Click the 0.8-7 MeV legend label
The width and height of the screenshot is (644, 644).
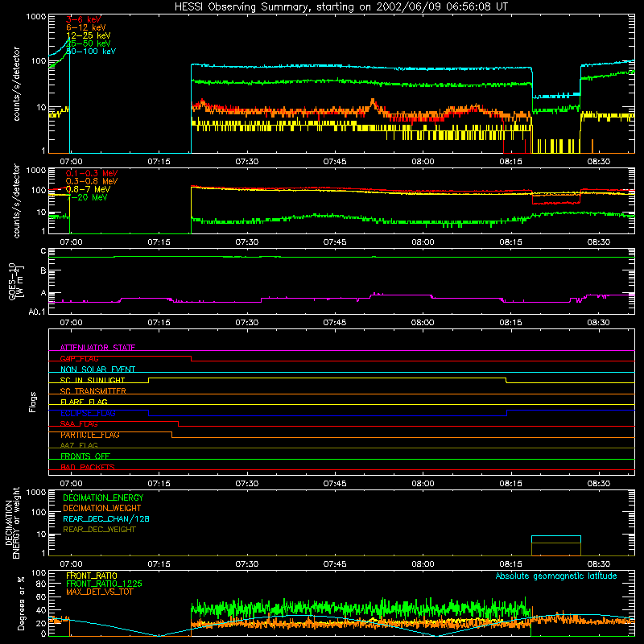88,189
